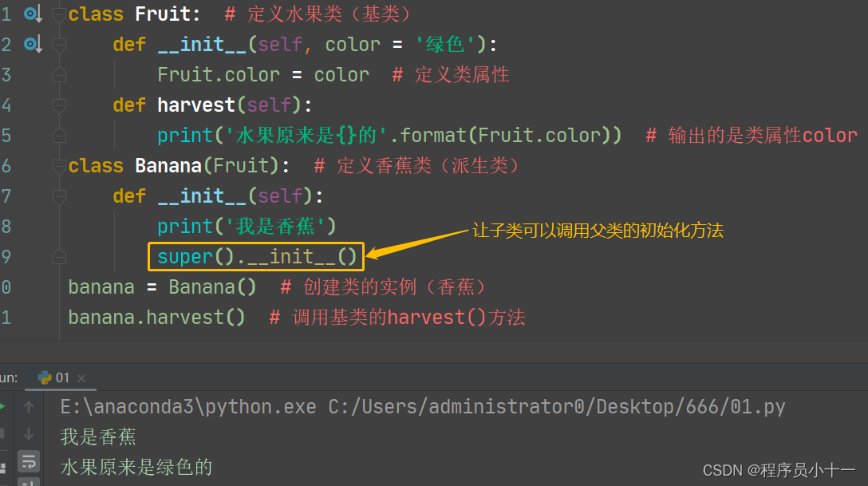
Task: Click the stop execution icon in Run panel
Action: (x=3, y=434)
